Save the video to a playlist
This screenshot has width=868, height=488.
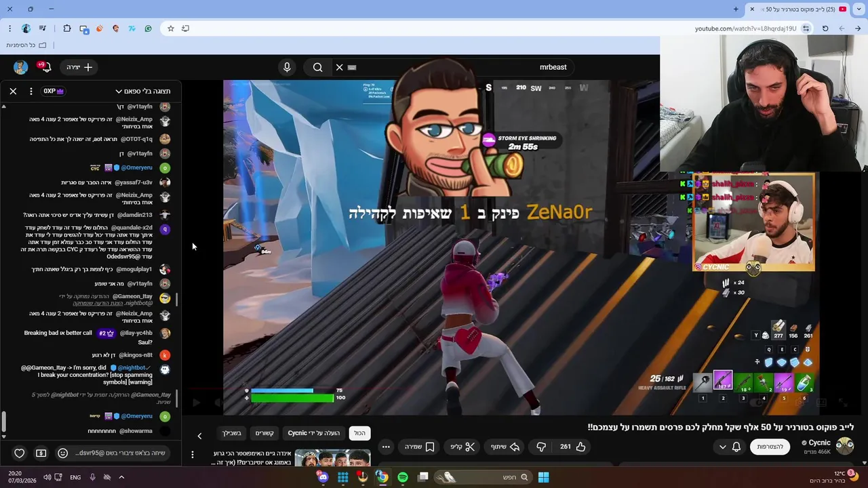[x=419, y=447]
